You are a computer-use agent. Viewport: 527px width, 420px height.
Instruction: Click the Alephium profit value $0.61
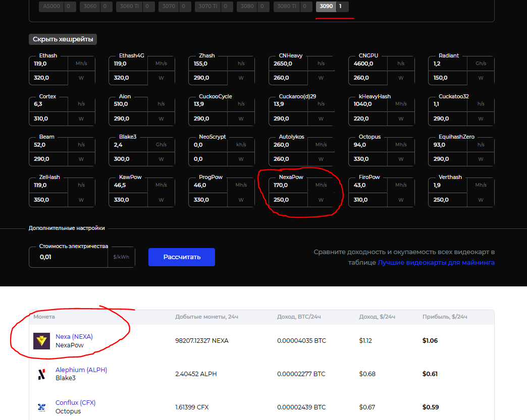[430, 374]
